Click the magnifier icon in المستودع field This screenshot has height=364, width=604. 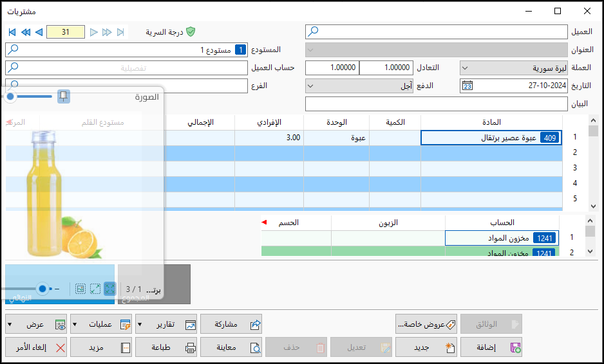[x=13, y=50]
